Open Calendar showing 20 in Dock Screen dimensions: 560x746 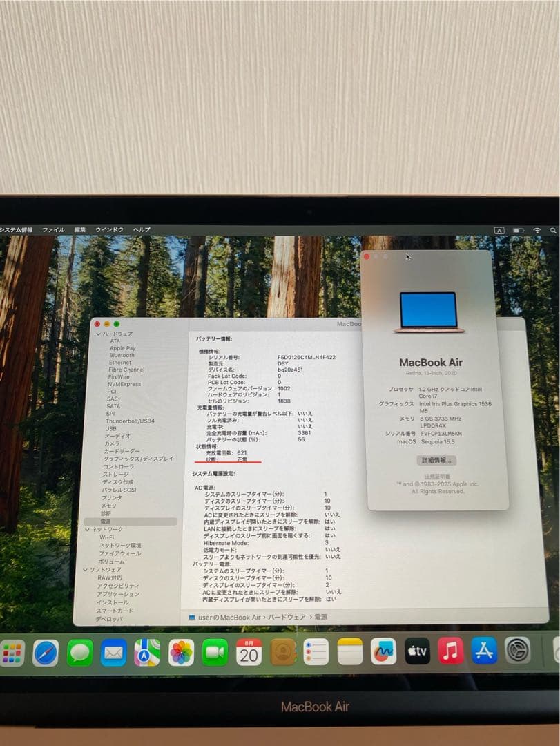click(249, 652)
